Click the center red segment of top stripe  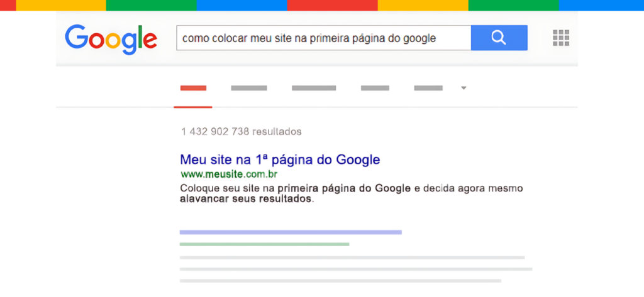332,5
